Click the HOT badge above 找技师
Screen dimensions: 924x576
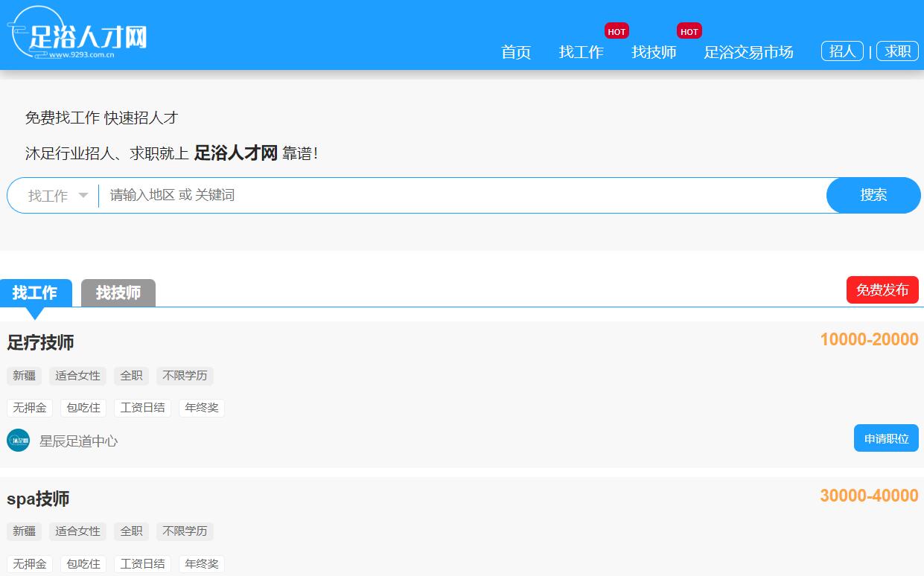(x=689, y=31)
